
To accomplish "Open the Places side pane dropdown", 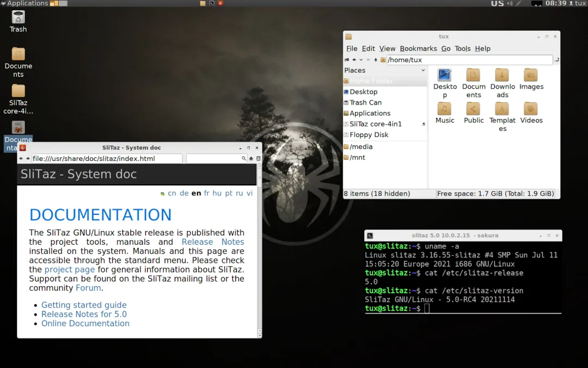I will point(423,70).
